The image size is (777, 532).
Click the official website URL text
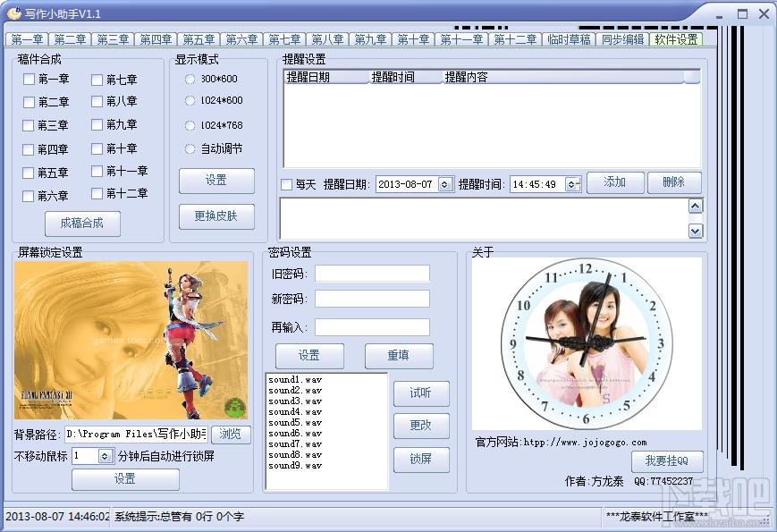[586, 443]
